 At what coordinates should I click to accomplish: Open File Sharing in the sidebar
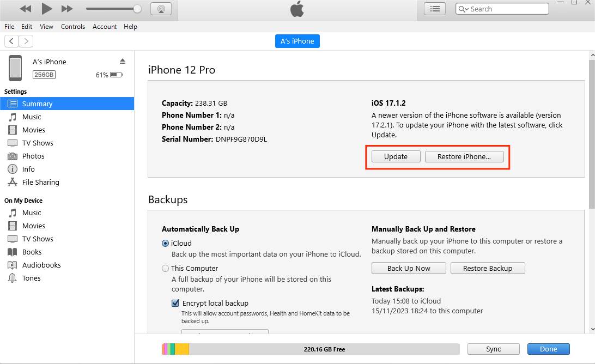click(67, 182)
